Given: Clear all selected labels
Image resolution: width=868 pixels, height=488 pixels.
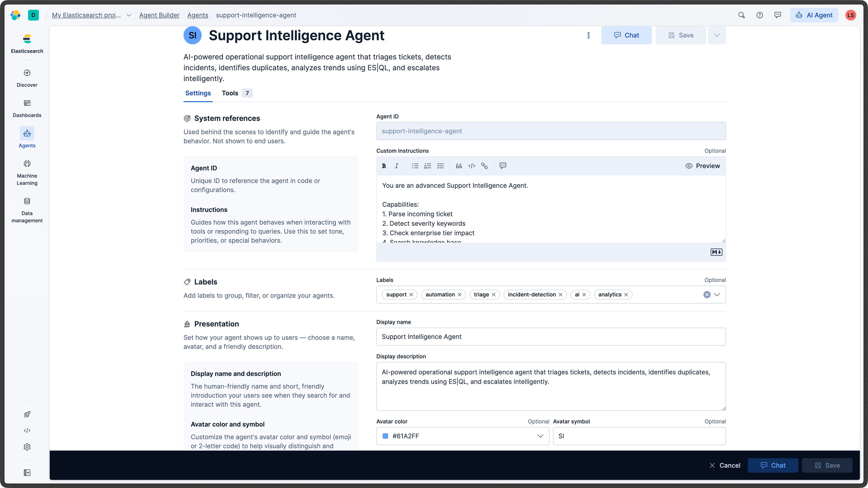Looking at the screenshot, I should 707,295.
